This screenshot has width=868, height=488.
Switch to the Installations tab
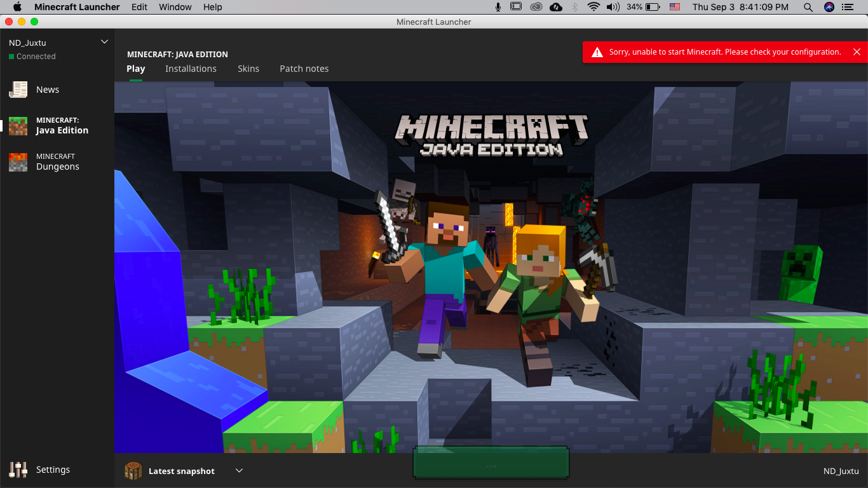[191, 69]
